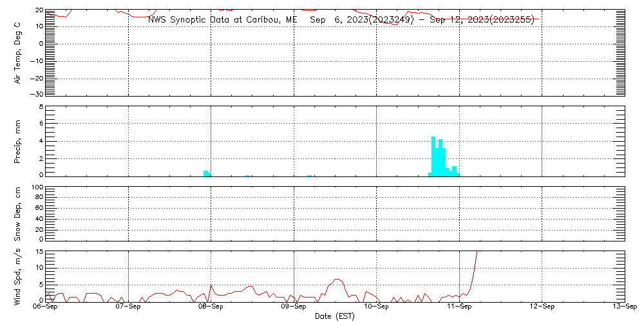Image resolution: width=644 pixels, height=322 pixels.
Task: Select the 13-Sep date tick label
Action: coord(623,308)
